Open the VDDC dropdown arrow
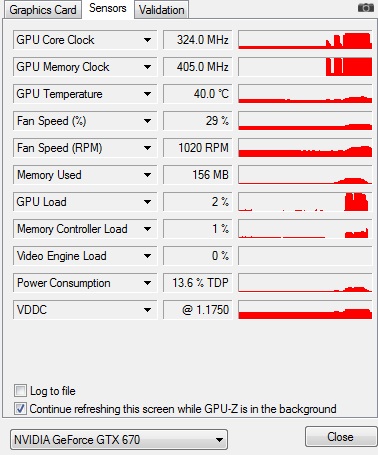 (147, 310)
